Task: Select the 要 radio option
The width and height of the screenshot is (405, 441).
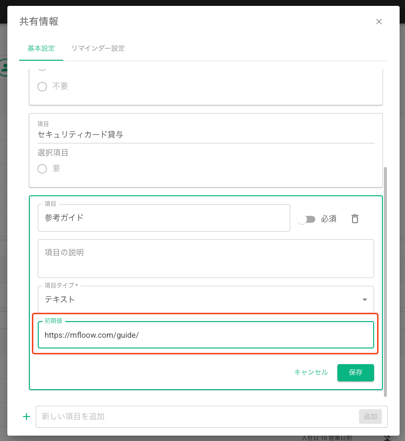Action: pyautogui.click(x=42, y=169)
